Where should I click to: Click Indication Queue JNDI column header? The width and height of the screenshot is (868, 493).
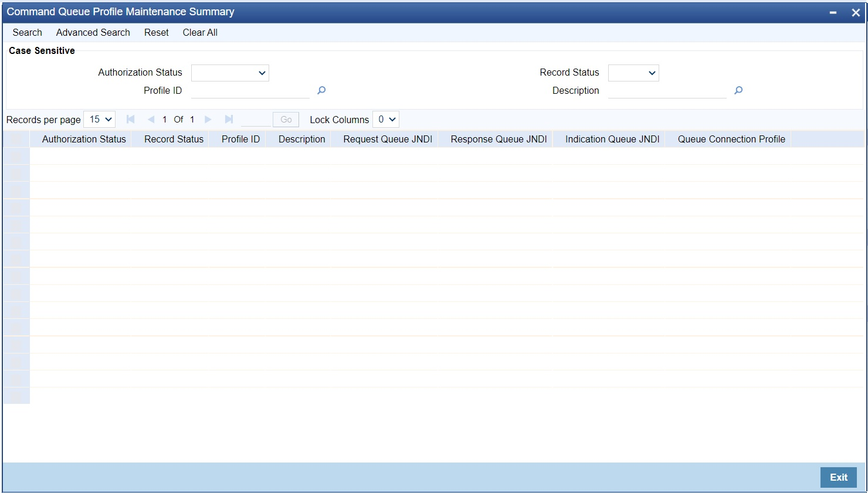pyautogui.click(x=612, y=139)
